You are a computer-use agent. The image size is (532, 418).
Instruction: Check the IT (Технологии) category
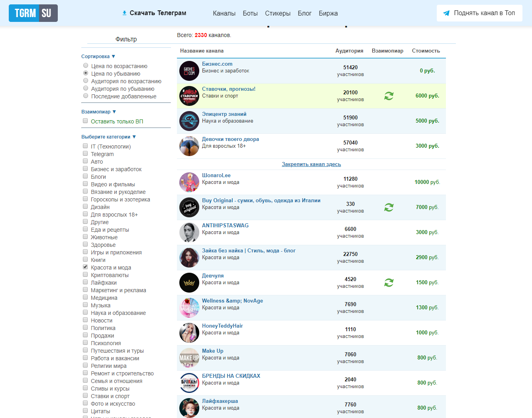(85, 146)
